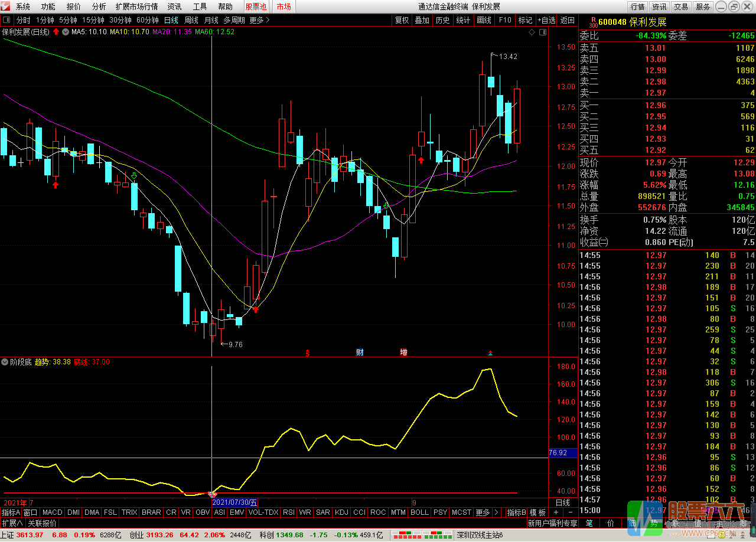The image size is (756, 542).
Task: Click the 创业 3193.26 index in the status bar
Action: (151, 535)
